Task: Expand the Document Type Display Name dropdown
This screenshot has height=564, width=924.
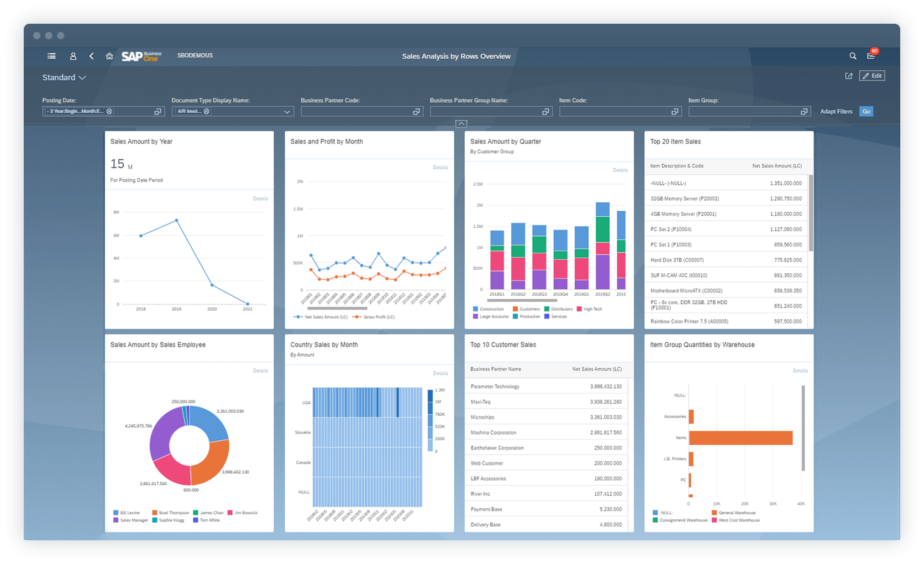Action: [x=287, y=112]
